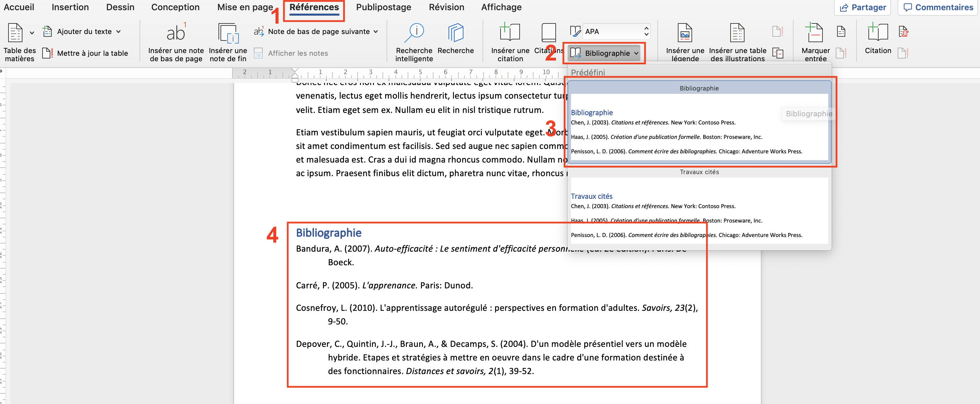Click Afficher les notes
980x404 pixels.
click(x=291, y=53)
